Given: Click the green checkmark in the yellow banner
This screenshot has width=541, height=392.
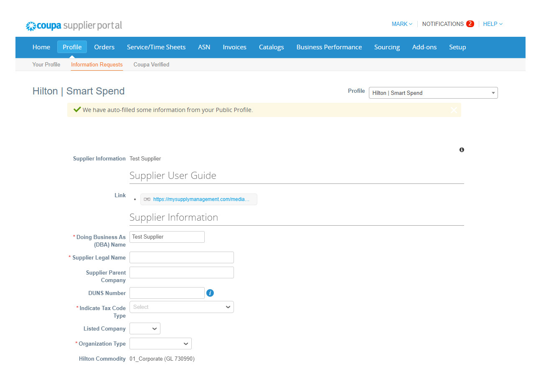Looking at the screenshot, I should [77, 109].
